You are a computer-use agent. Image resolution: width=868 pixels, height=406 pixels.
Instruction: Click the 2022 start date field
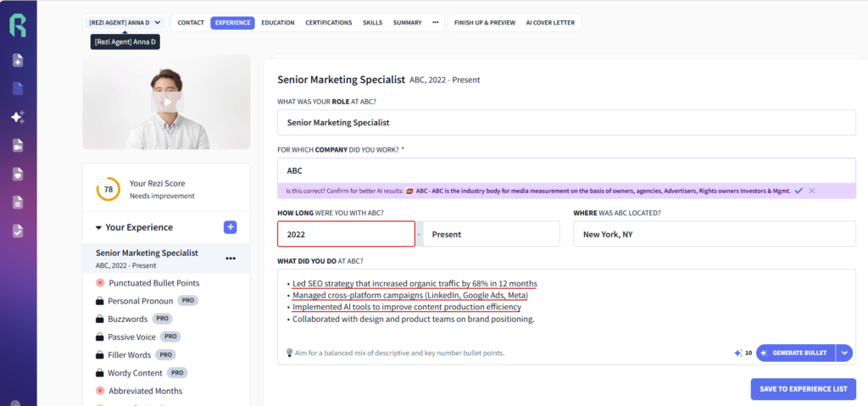click(x=346, y=234)
